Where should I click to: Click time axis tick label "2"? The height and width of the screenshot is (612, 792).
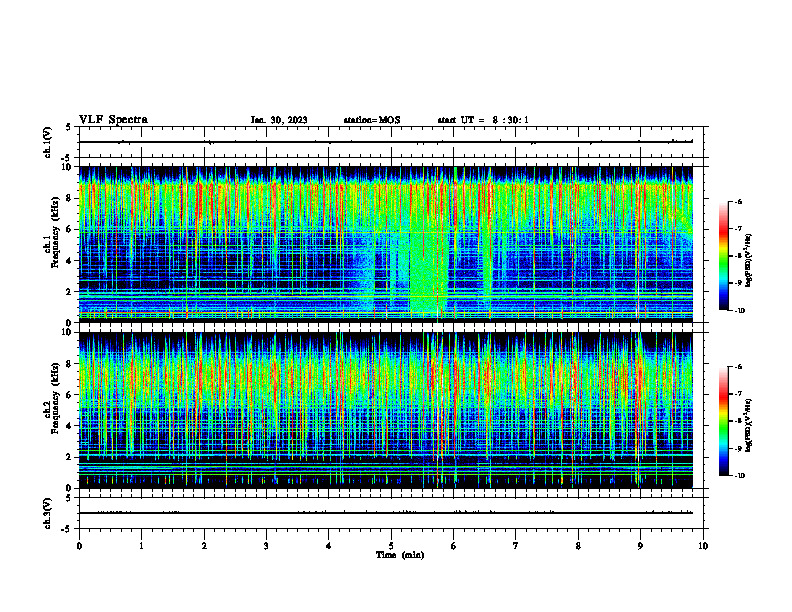pyautogui.click(x=204, y=546)
